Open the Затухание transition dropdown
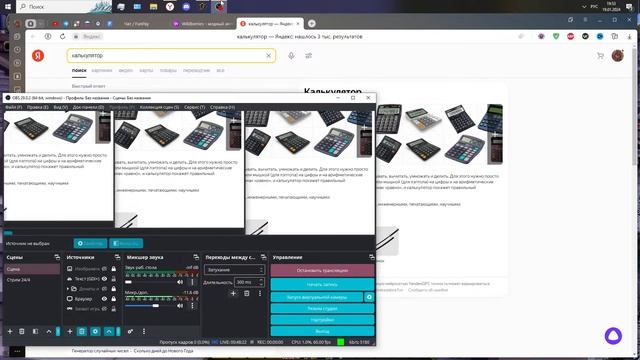 (x=234, y=270)
